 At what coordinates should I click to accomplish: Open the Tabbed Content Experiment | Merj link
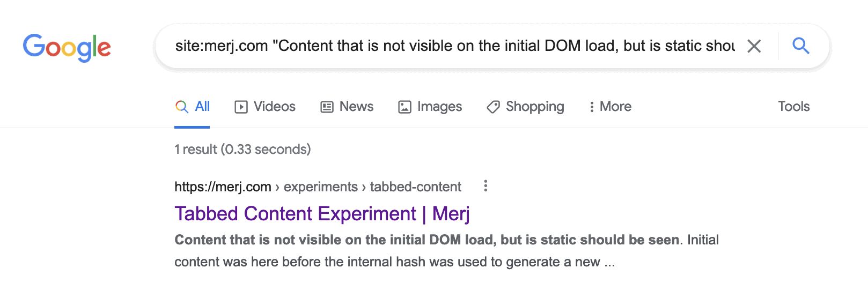(x=322, y=214)
